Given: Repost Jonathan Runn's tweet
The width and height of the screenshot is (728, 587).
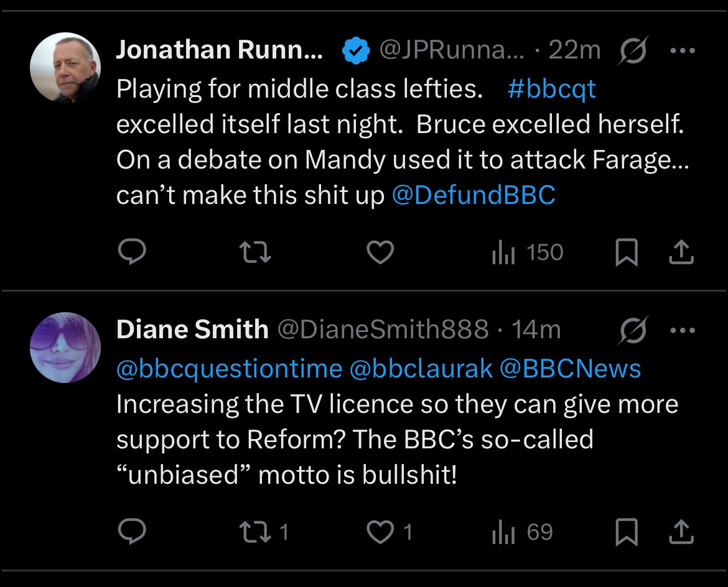Looking at the screenshot, I should [255, 253].
